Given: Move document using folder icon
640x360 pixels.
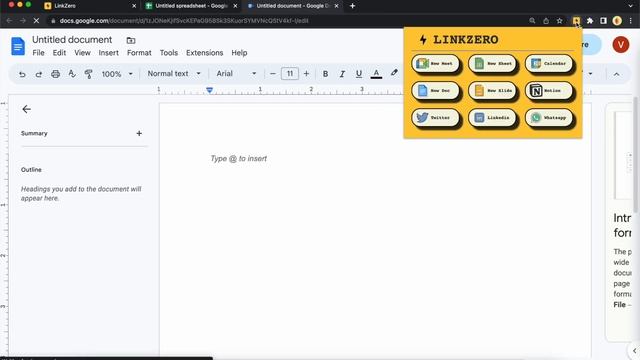Looking at the screenshot, I should point(131,40).
